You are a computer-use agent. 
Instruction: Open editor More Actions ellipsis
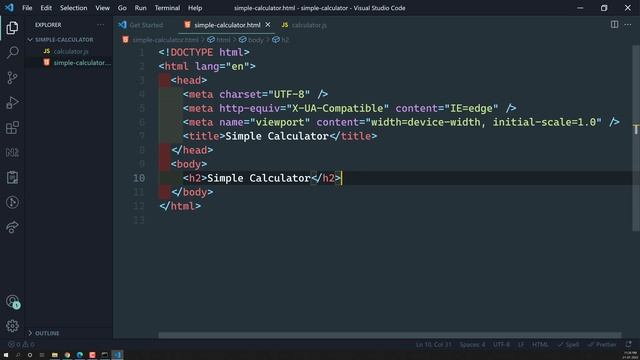(x=628, y=25)
